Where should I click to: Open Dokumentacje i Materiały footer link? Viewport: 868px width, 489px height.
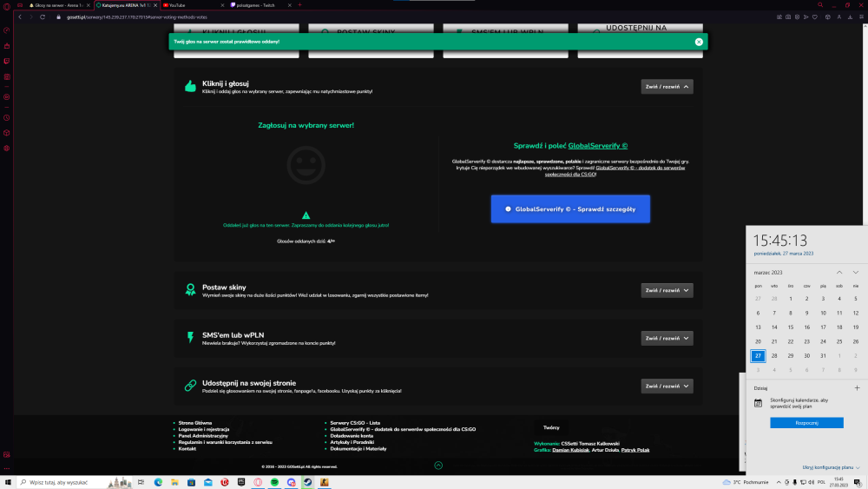(x=358, y=448)
